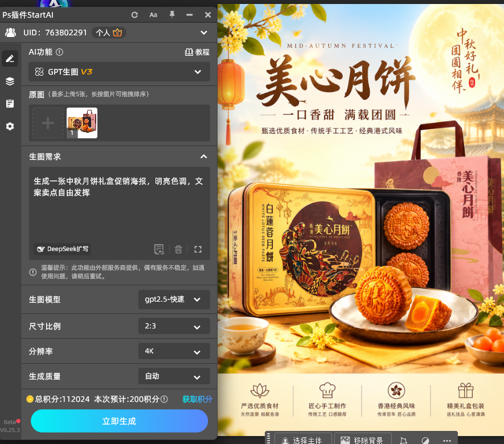Screen dimensions: 504x444
Task: Click the user account avatar icon
Action: [x=10, y=32]
